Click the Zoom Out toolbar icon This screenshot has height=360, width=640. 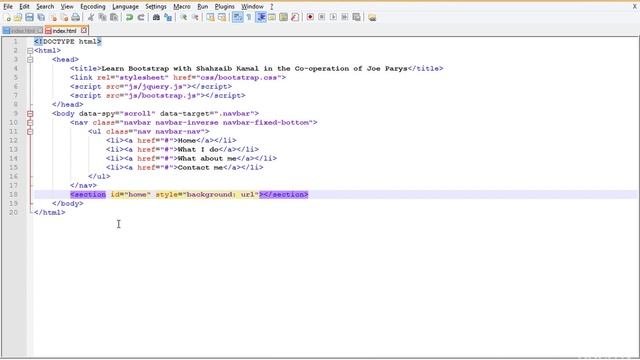[195, 17]
